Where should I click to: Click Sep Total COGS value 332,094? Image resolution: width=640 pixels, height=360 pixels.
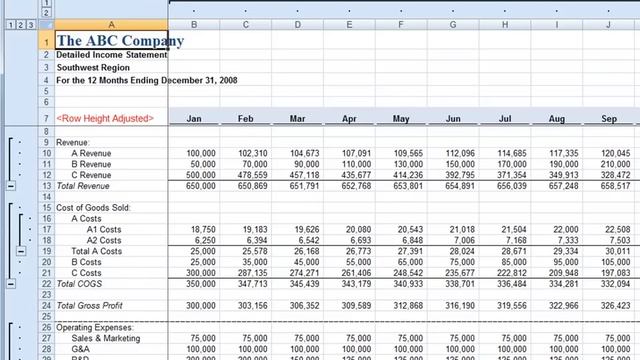coord(609,284)
